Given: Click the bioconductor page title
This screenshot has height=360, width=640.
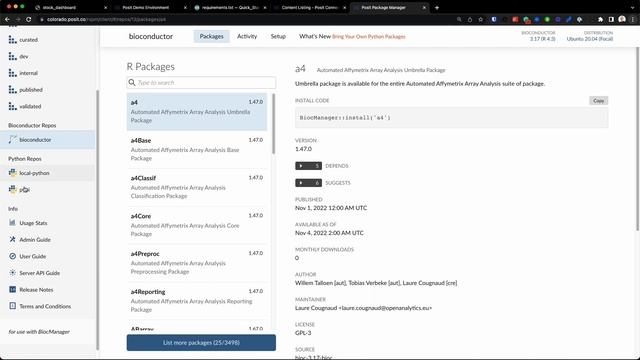Looking at the screenshot, I should (151, 36).
